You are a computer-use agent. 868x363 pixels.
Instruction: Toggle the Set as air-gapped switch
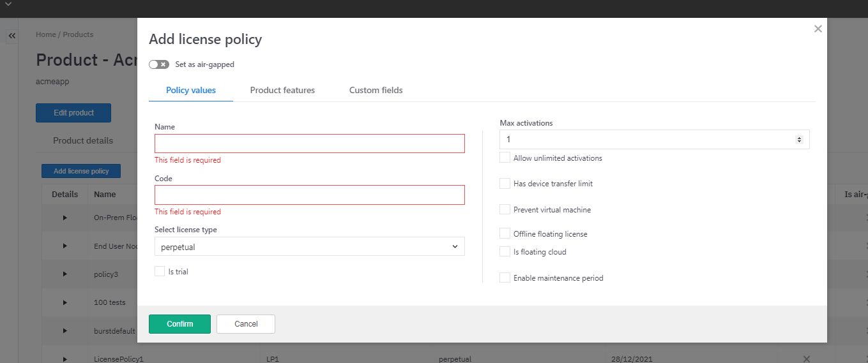159,64
